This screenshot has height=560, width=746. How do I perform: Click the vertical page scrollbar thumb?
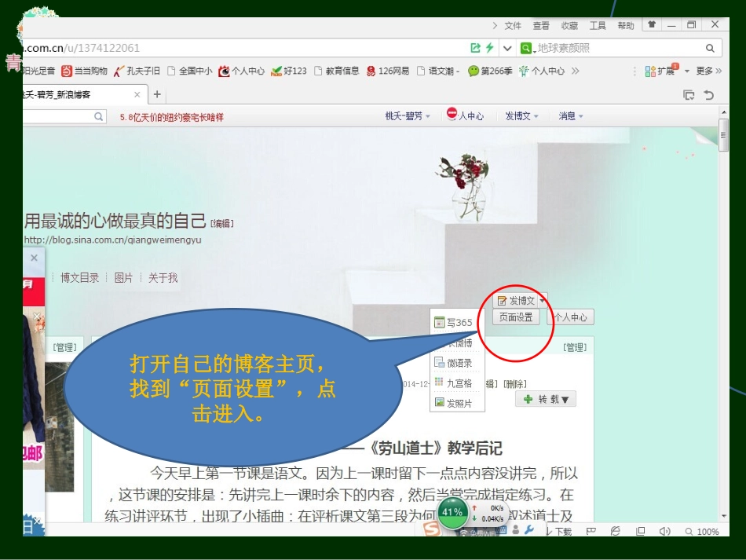point(724,135)
